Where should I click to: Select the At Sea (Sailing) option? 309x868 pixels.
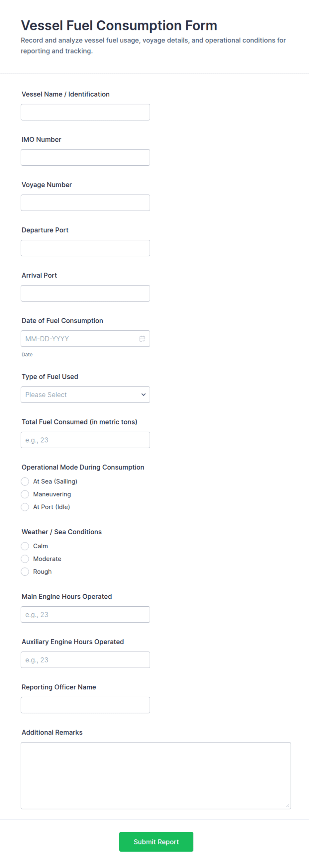pos(25,481)
